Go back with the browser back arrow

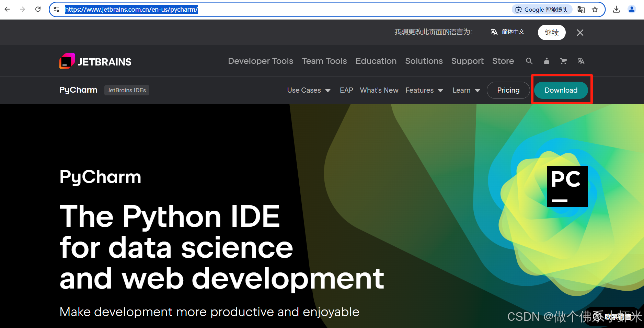(x=7, y=9)
